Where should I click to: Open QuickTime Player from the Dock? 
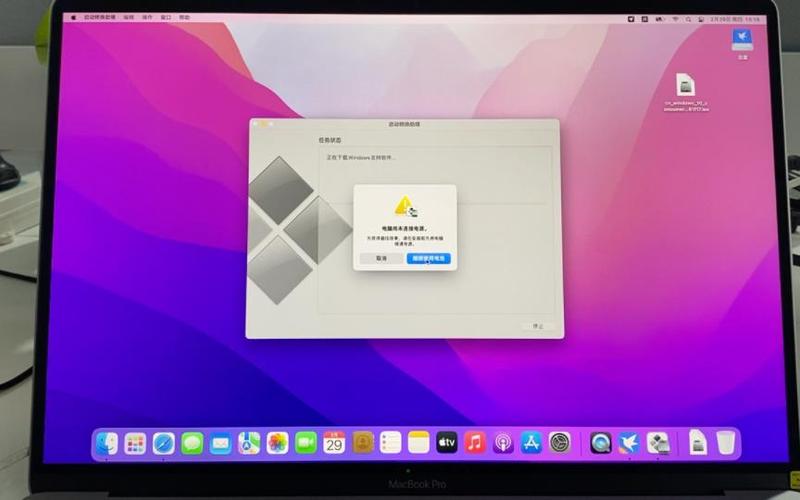coord(601,443)
